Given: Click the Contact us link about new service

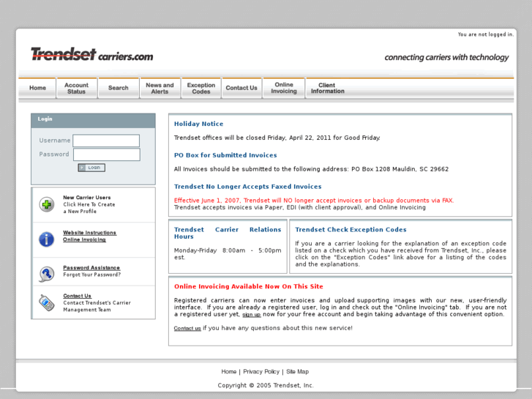Looking at the screenshot, I should coord(187,329).
